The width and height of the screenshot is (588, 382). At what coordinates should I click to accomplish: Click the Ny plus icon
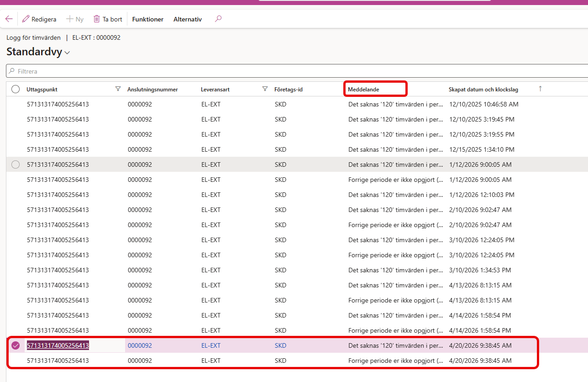coord(70,19)
